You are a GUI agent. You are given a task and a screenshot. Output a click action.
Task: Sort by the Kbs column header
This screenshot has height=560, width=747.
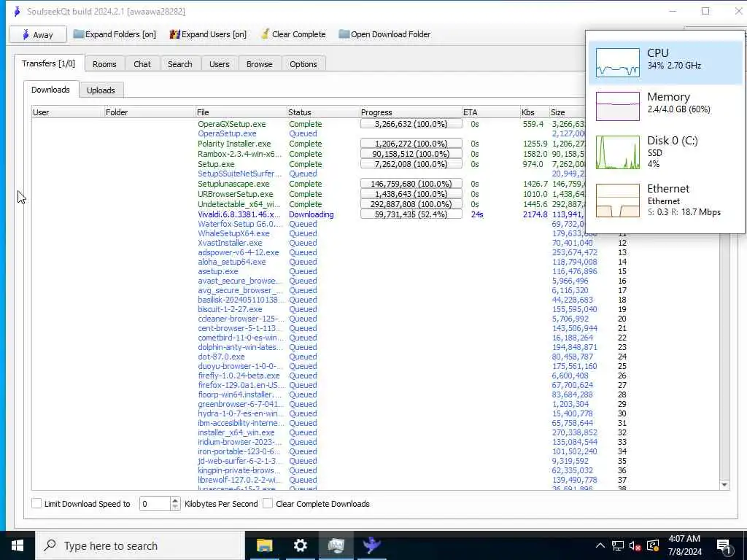[x=535, y=112]
